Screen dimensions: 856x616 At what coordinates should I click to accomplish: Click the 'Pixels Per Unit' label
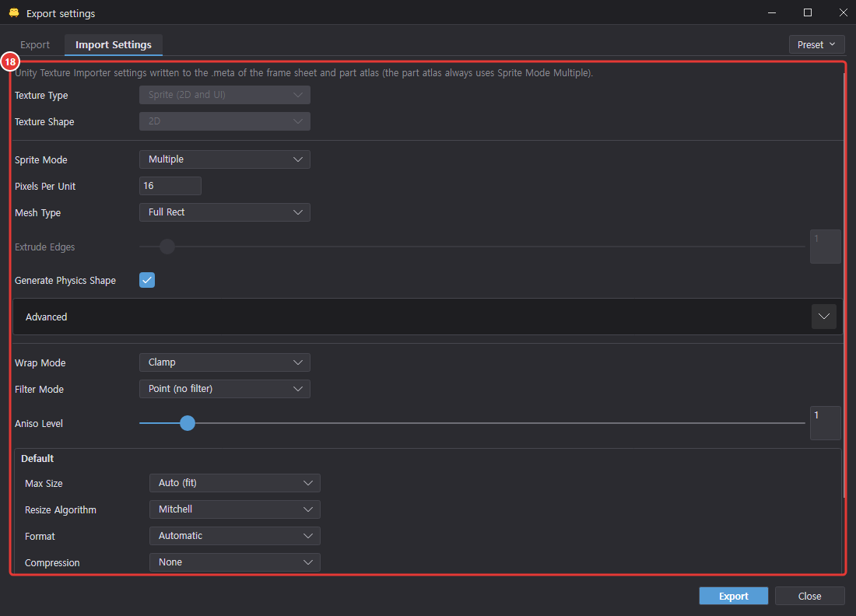coord(45,187)
